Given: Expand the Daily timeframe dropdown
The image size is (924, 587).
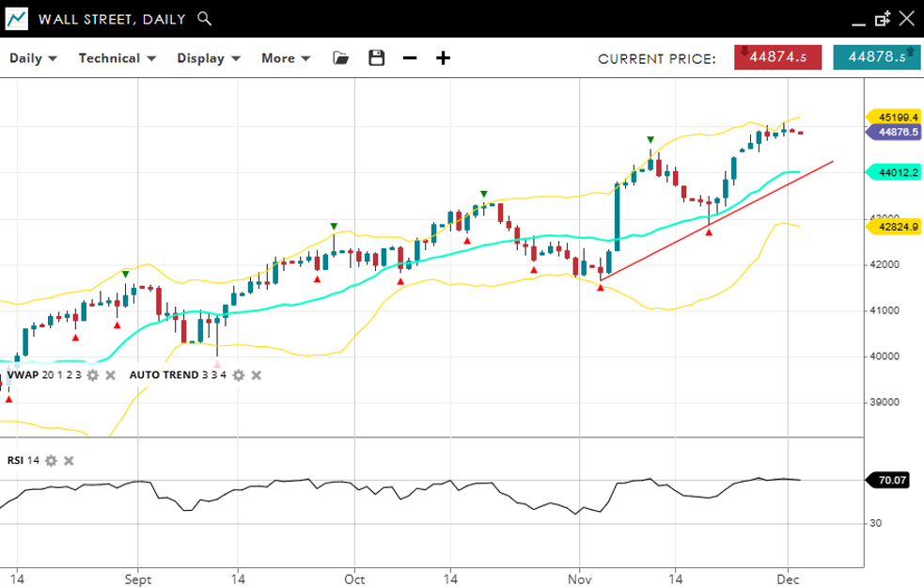Looking at the screenshot, I should (x=33, y=58).
